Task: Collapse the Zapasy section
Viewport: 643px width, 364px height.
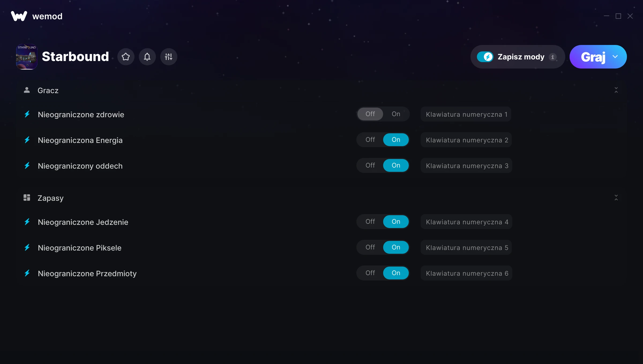Action: (x=616, y=198)
